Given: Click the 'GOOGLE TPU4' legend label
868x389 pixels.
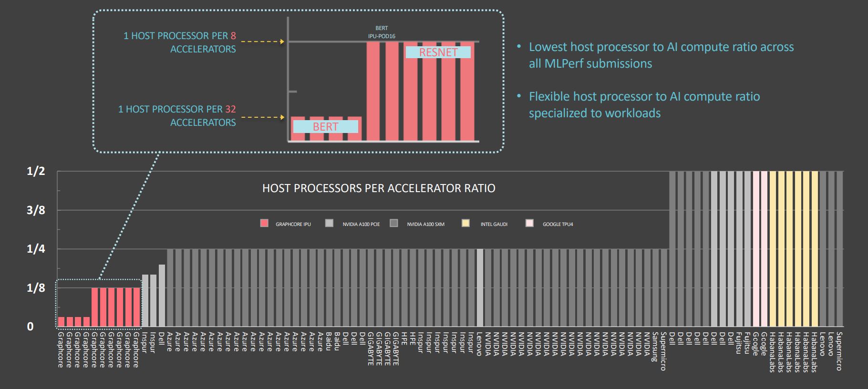Looking at the screenshot, I should (558, 225).
